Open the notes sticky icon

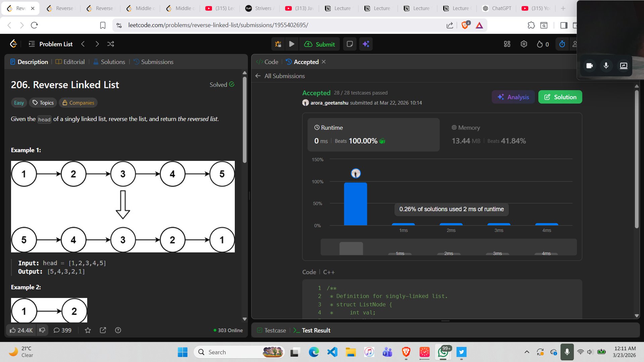tap(350, 44)
